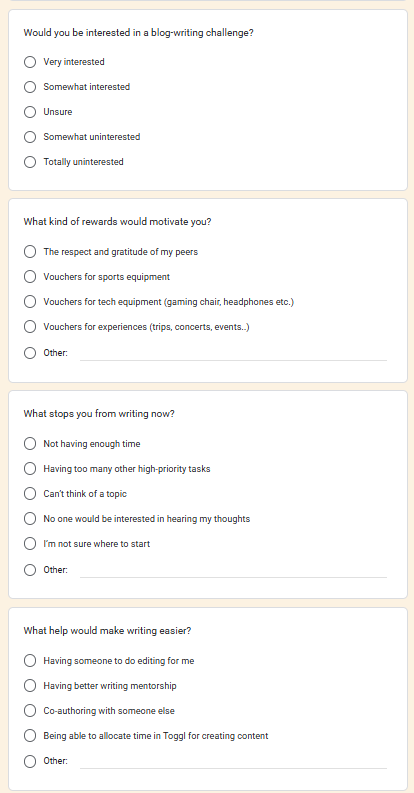Click the 'Other' text field under rewards

pyautogui.click(x=233, y=353)
